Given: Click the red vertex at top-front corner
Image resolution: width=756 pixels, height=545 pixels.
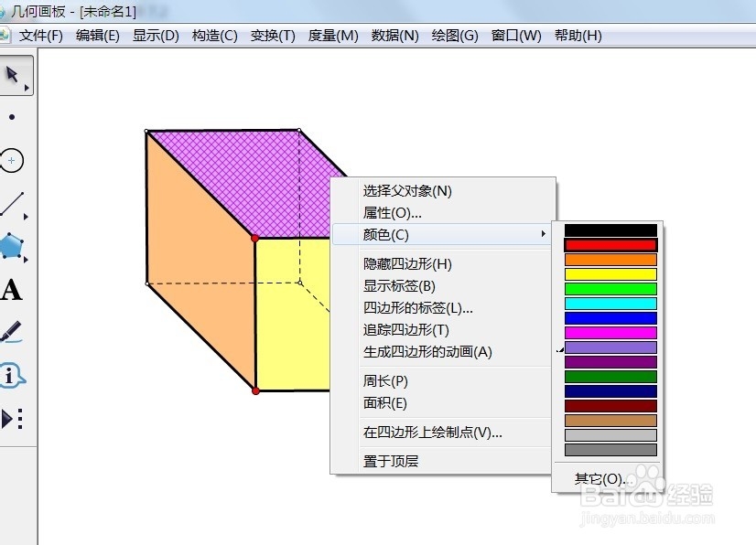Looking at the screenshot, I should click(255, 238).
